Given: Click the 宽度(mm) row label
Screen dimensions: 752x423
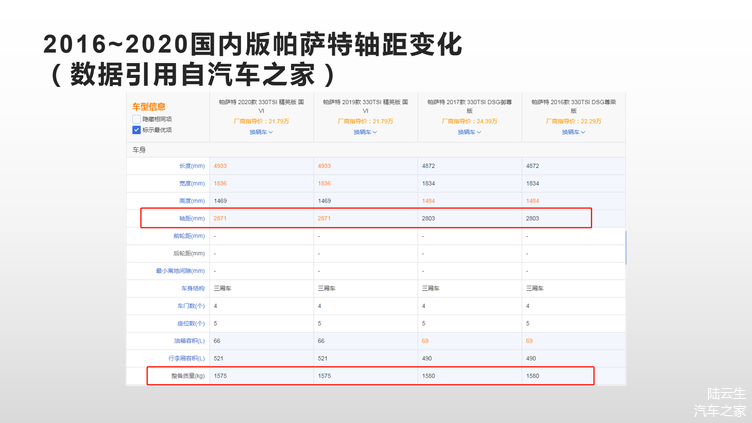Looking at the screenshot, I should 192,183.
